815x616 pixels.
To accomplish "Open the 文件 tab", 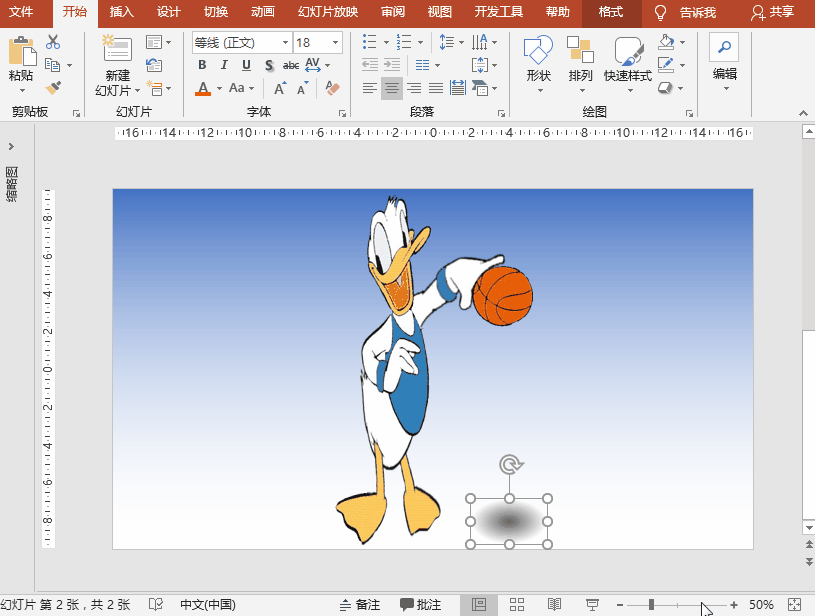I will pos(21,11).
